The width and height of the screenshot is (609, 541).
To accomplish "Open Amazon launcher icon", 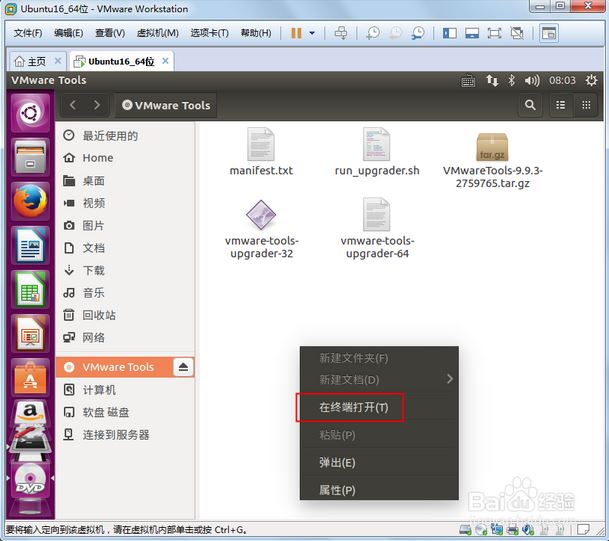I will coord(30,414).
